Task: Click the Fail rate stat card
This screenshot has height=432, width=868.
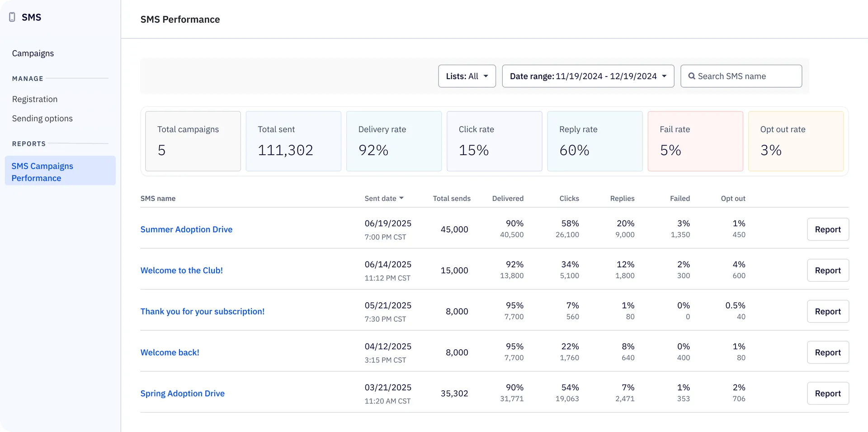Action: [695, 141]
